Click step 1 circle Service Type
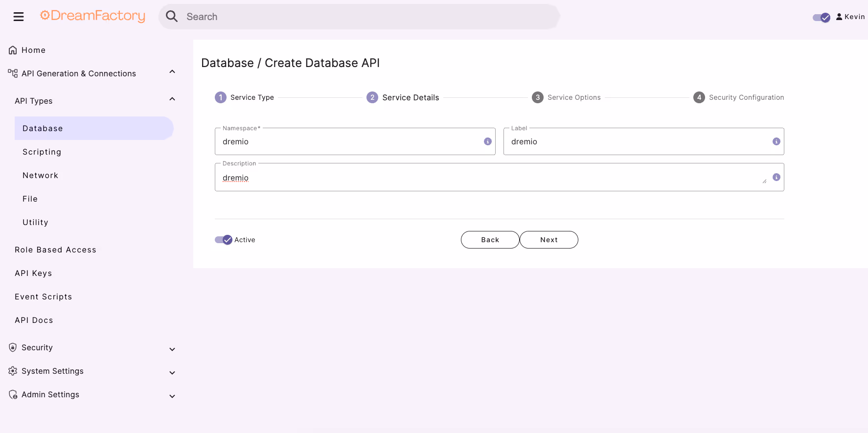 (221, 97)
